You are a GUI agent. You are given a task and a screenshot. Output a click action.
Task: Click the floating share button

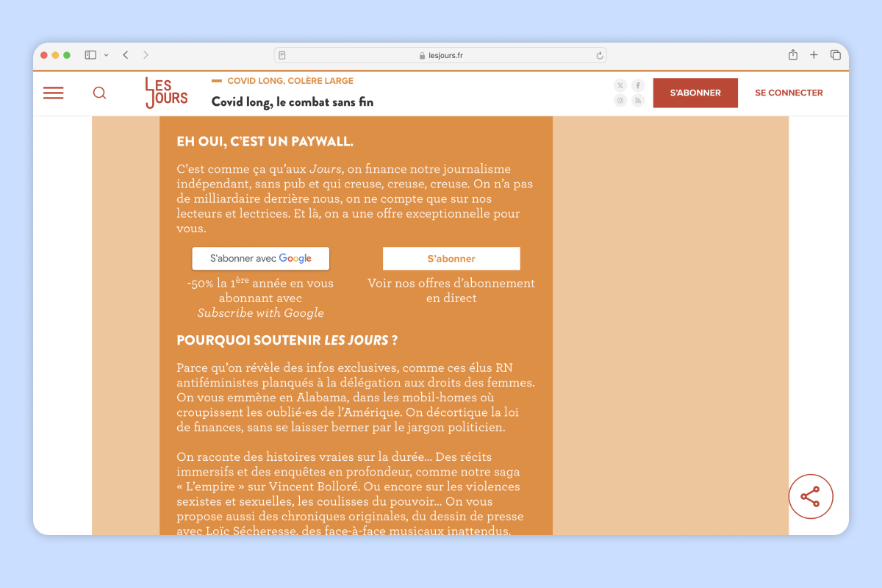pos(811,497)
